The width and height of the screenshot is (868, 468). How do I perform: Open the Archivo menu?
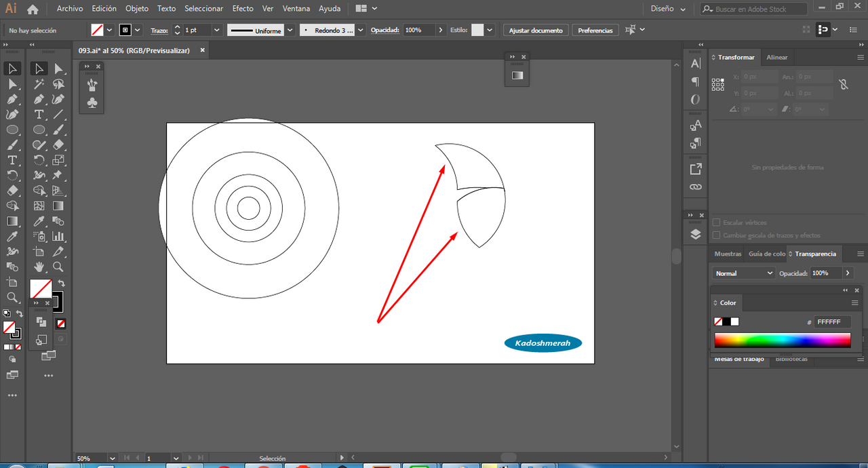(x=70, y=9)
